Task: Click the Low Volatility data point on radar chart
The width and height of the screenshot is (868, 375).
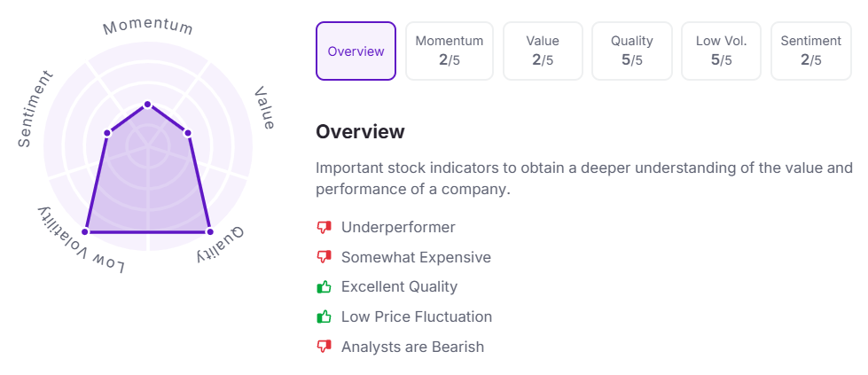Action: [86, 232]
